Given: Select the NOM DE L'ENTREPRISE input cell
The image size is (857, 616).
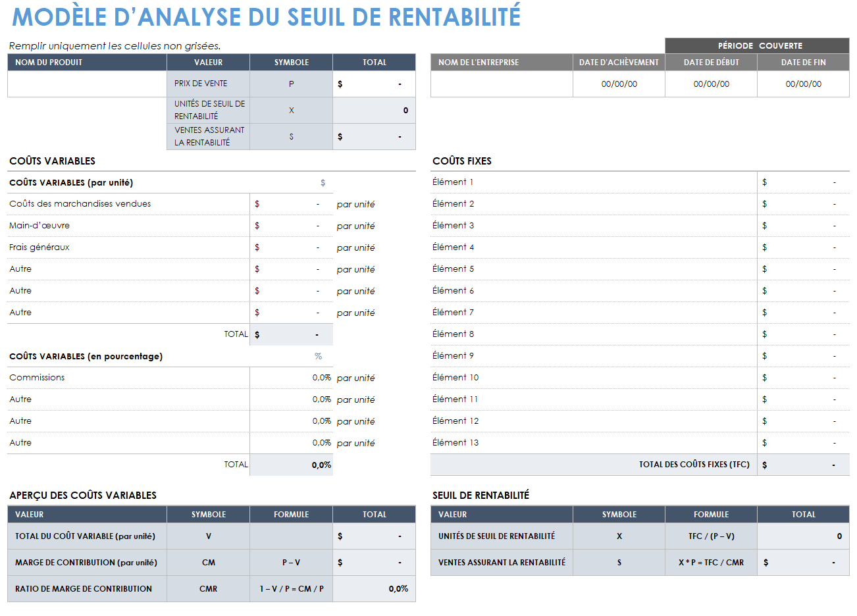Looking at the screenshot, I should tap(502, 84).
